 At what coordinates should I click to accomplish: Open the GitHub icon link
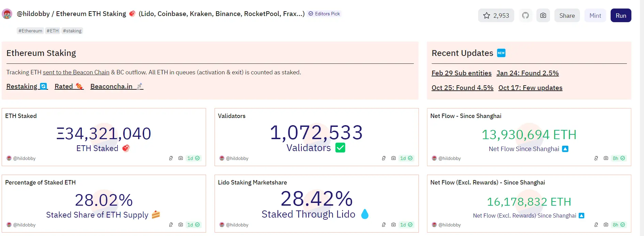click(525, 16)
